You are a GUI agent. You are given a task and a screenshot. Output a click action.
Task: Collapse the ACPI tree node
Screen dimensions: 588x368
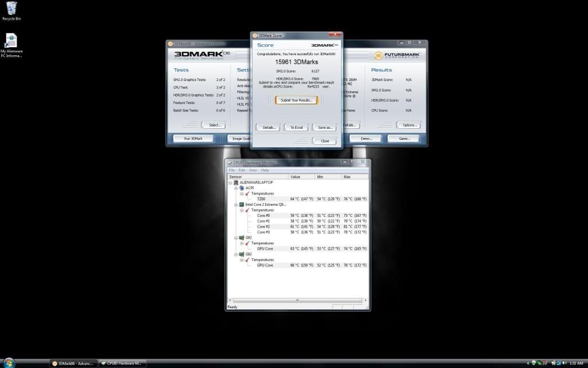(x=236, y=188)
